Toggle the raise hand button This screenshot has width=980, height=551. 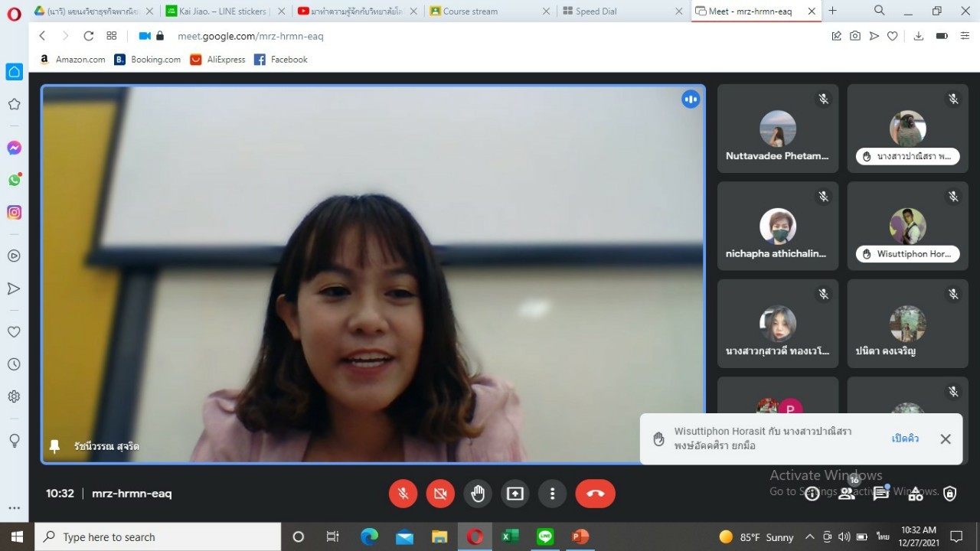478,494
